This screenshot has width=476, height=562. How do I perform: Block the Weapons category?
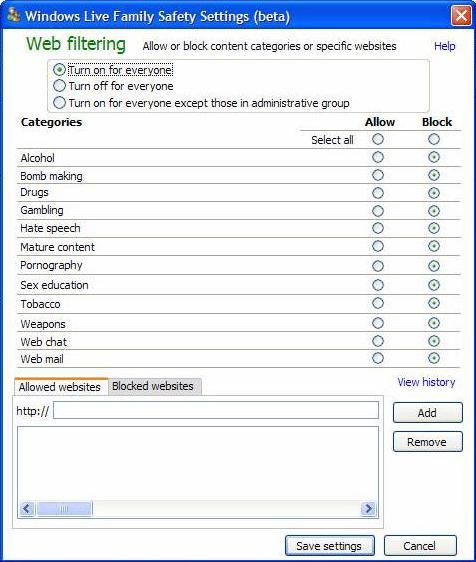click(x=434, y=323)
